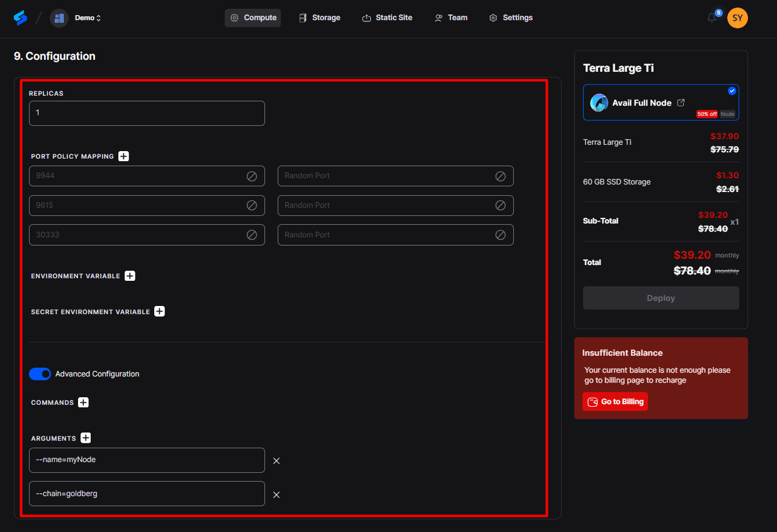
Task: Toggle the Avail Full Node selection checkmark
Action: point(732,91)
